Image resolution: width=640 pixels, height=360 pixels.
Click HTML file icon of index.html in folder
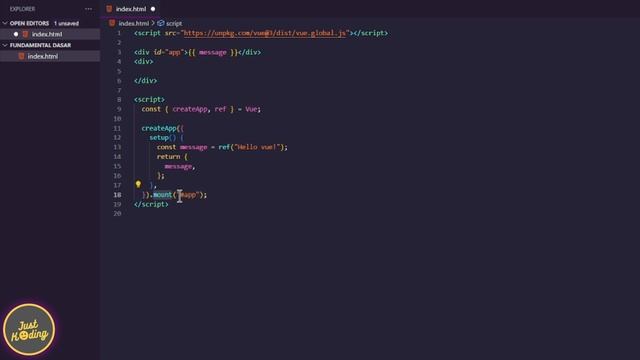pos(21,56)
